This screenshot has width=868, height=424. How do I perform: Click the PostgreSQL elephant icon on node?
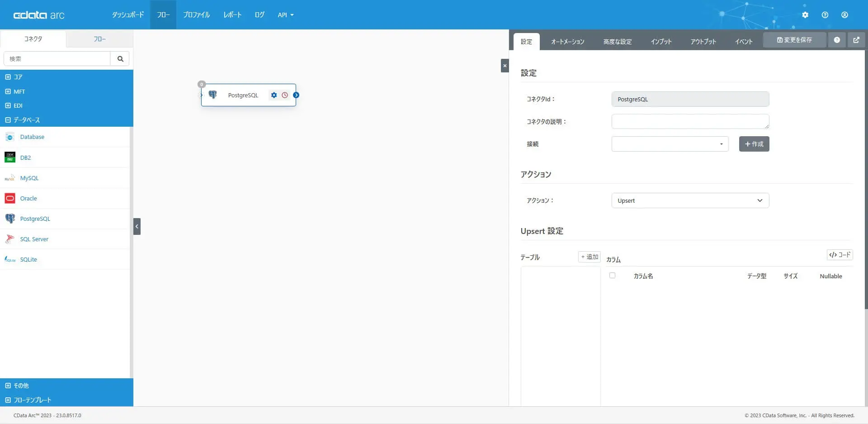coord(212,95)
